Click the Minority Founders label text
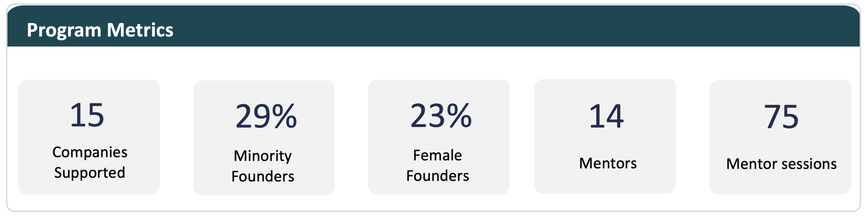Viewport: 868px width, 218px height. [x=263, y=166]
